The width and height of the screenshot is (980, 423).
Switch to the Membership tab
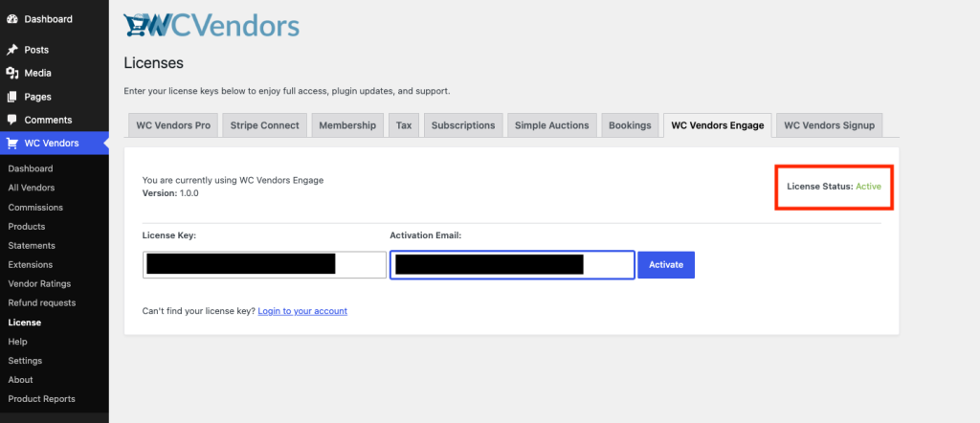coord(347,125)
